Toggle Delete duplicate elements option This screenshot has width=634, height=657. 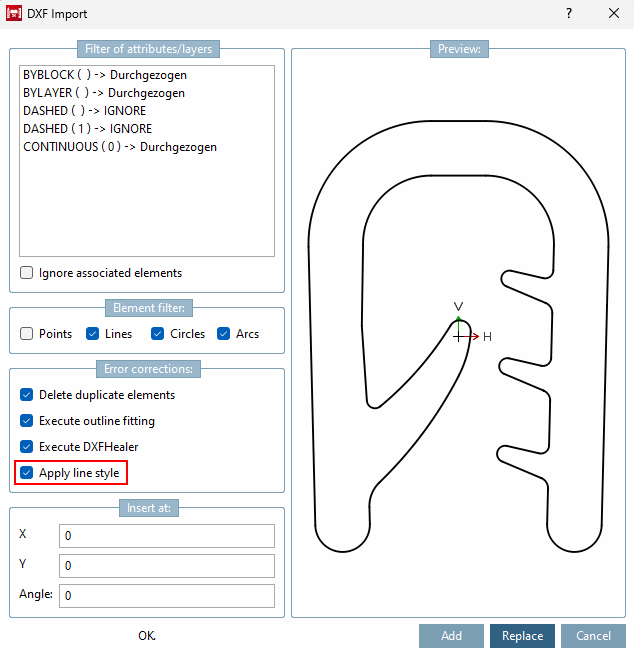[x=26, y=395]
